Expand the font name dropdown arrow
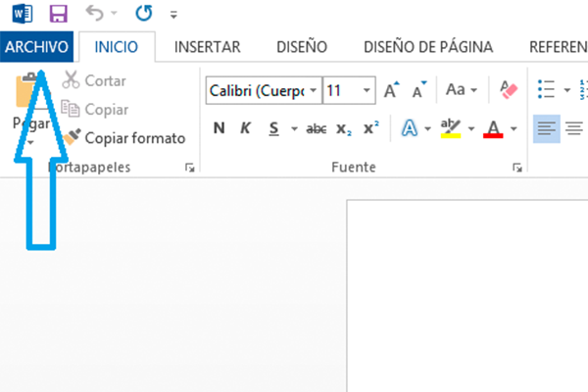Viewport: 588px width, 392px height. pyautogui.click(x=314, y=90)
